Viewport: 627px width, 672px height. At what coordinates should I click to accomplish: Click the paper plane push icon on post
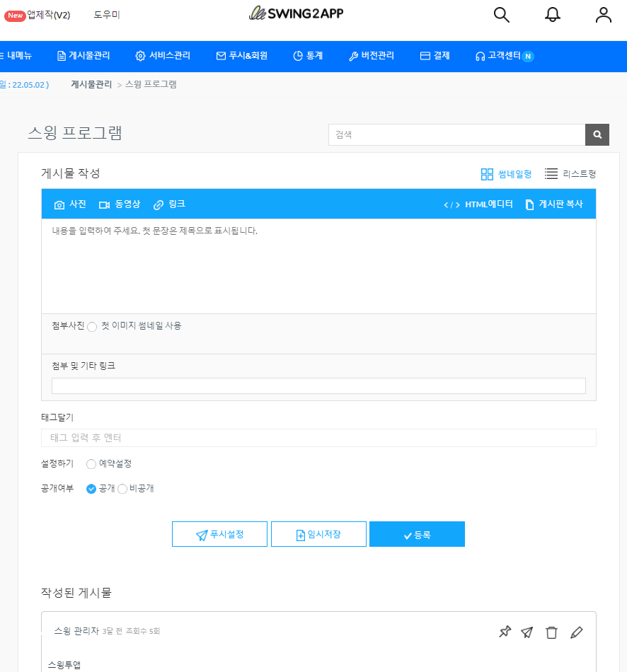[527, 632]
